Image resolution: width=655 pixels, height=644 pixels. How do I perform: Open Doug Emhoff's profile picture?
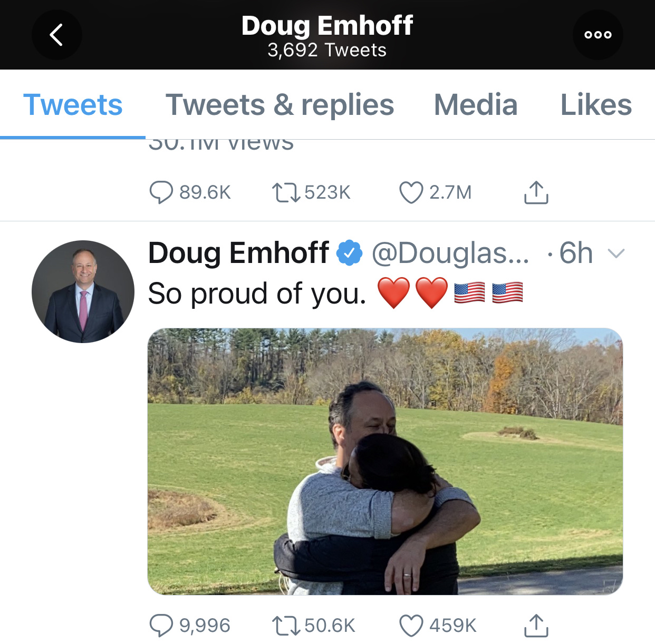[x=83, y=291]
